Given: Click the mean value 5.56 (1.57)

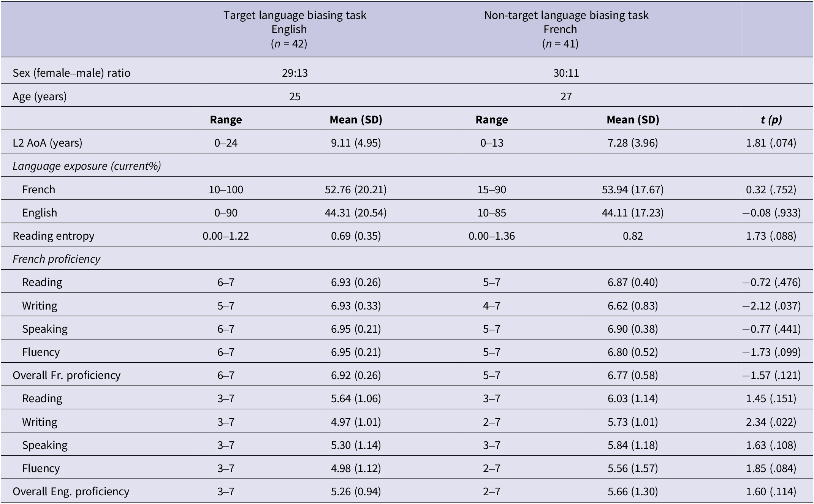Looking at the screenshot, I should pos(633,468).
